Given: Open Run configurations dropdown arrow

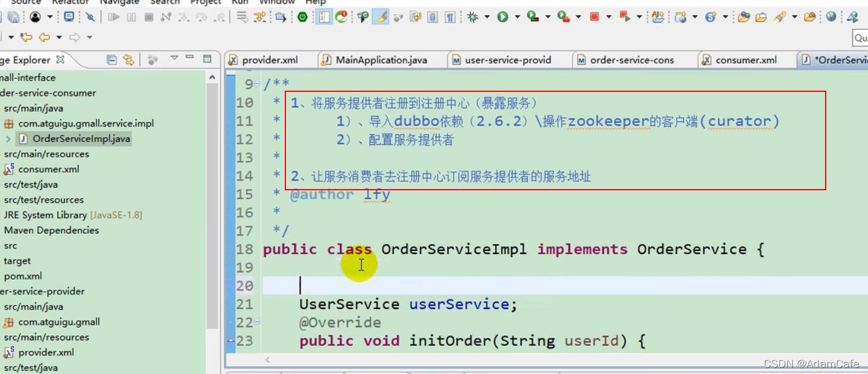Looking at the screenshot, I should (517, 17).
